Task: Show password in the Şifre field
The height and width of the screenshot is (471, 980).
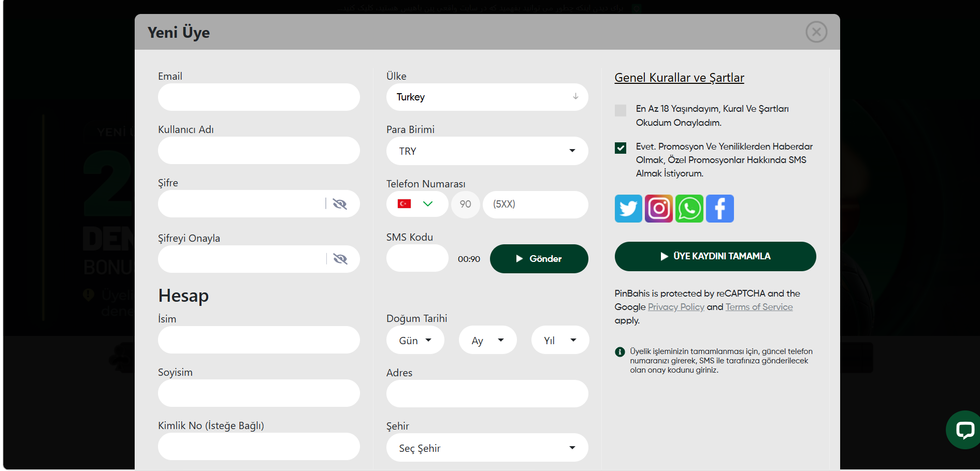Action: [x=340, y=204]
